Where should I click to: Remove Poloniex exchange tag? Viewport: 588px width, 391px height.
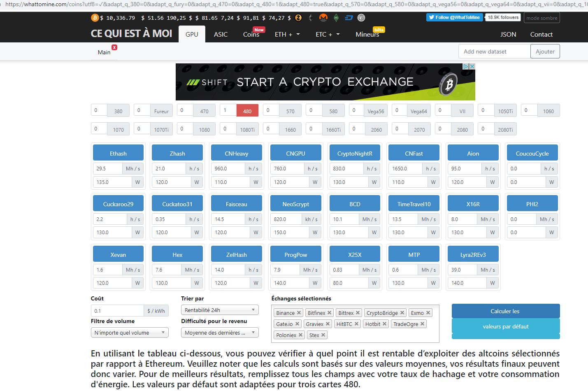[300, 335]
